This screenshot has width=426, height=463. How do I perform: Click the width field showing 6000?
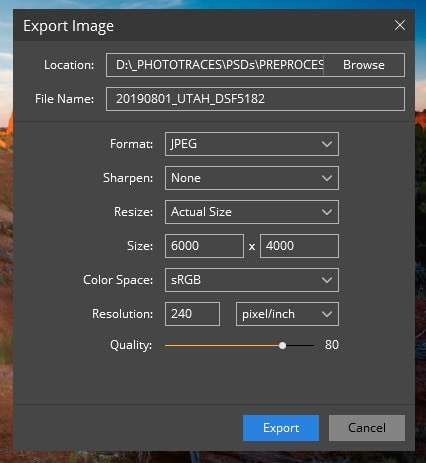[204, 246]
